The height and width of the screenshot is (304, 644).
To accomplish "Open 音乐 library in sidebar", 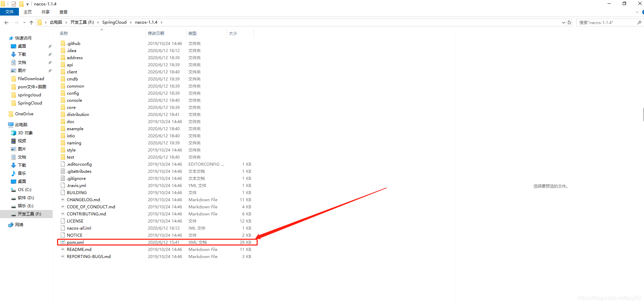I will click(22, 173).
